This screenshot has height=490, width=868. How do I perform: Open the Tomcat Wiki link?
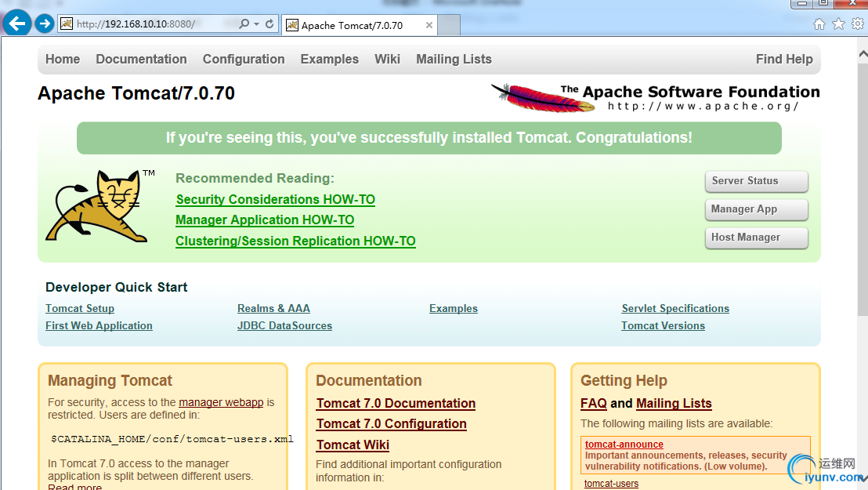pos(353,445)
